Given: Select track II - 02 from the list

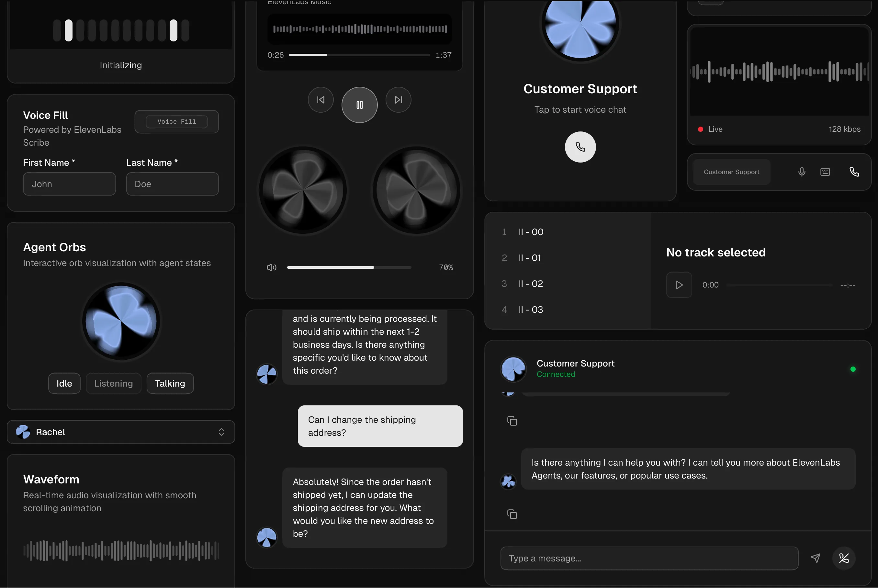Looking at the screenshot, I should coord(531,284).
